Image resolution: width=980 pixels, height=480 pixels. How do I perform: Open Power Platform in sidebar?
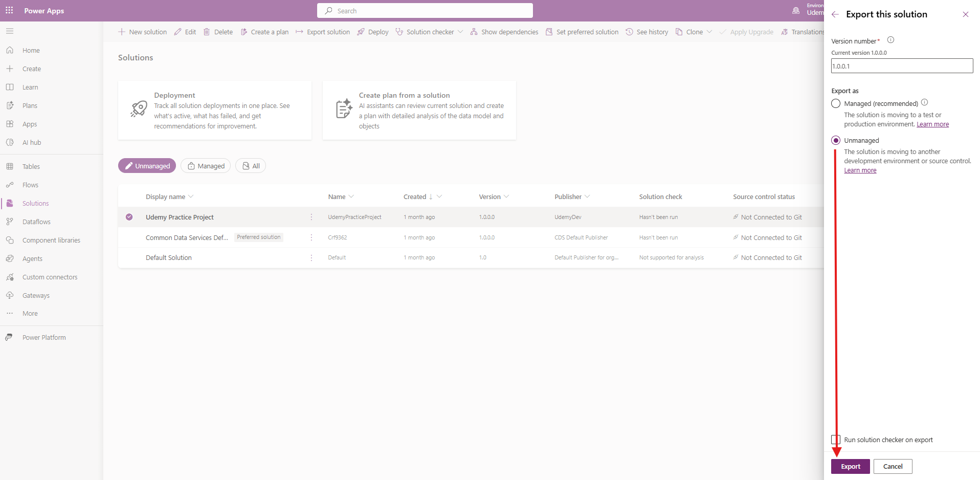(44, 337)
